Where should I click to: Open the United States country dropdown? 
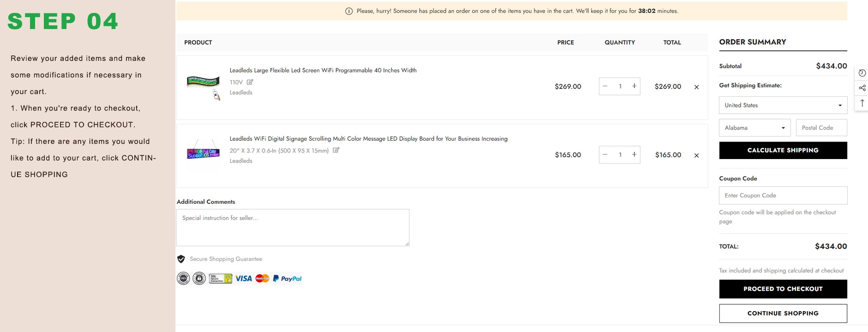pos(783,105)
